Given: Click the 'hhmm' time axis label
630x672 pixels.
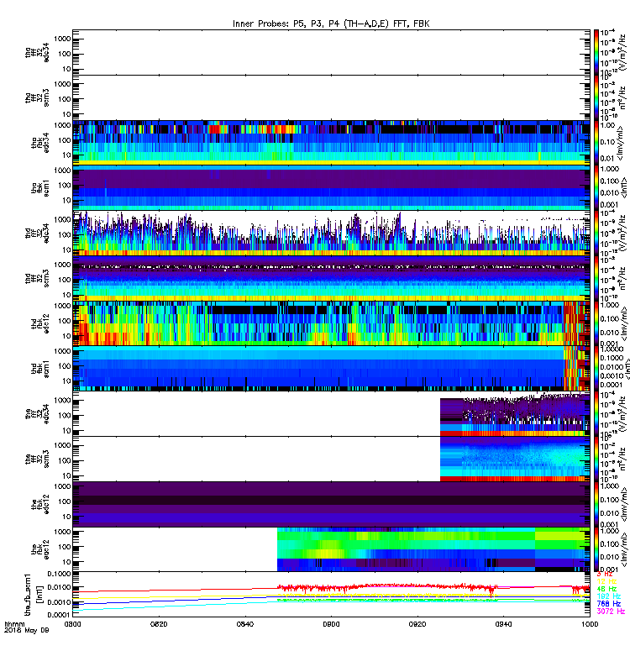Looking at the screenshot, I should point(13,624).
